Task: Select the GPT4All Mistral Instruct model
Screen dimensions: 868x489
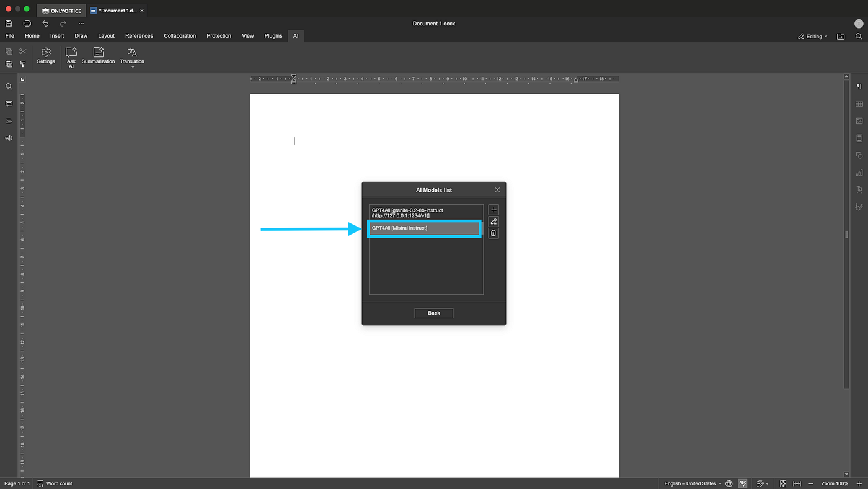Action: click(425, 228)
